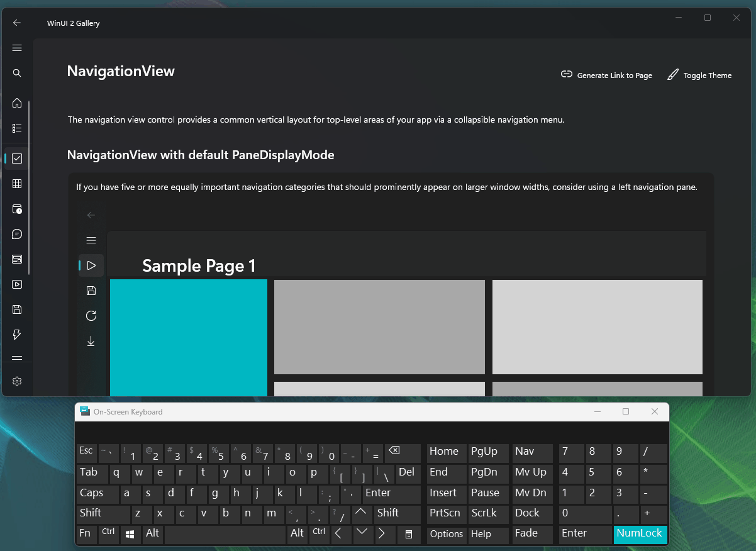Click the main Enter key next to apostrophe
The height and width of the screenshot is (551, 756).
coord(391,494)
